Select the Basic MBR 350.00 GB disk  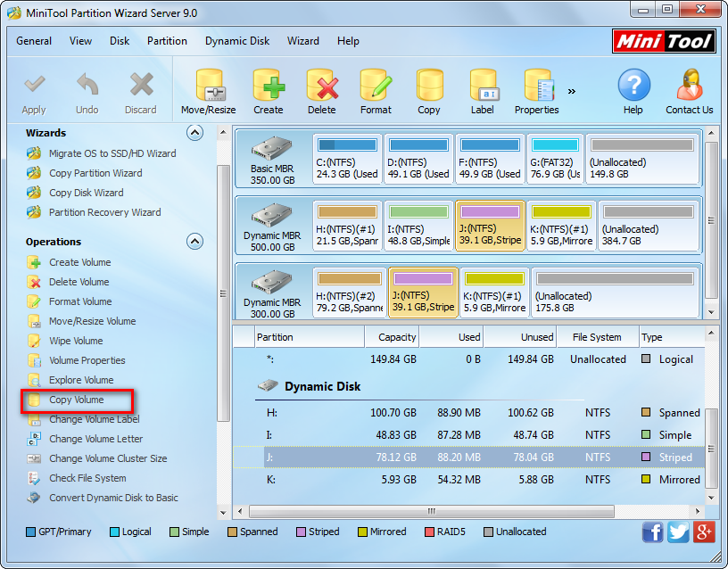tap(272, 160)
